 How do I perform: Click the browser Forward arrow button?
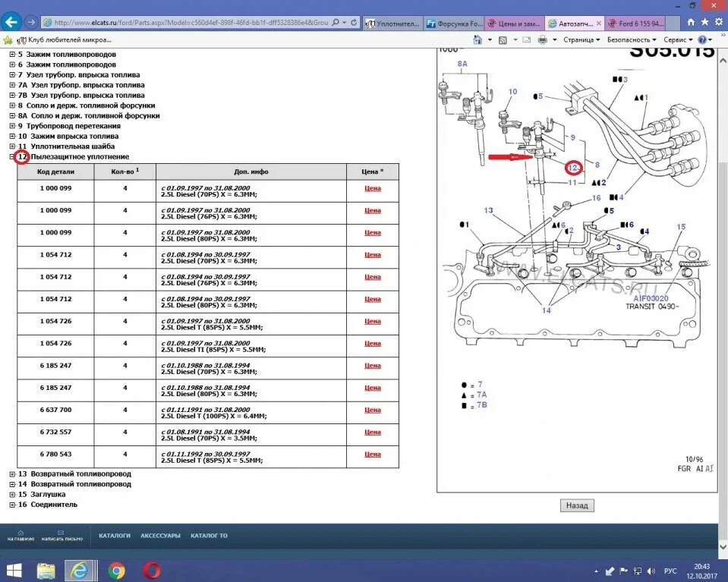pyautogui.click(x=30, y=22)
